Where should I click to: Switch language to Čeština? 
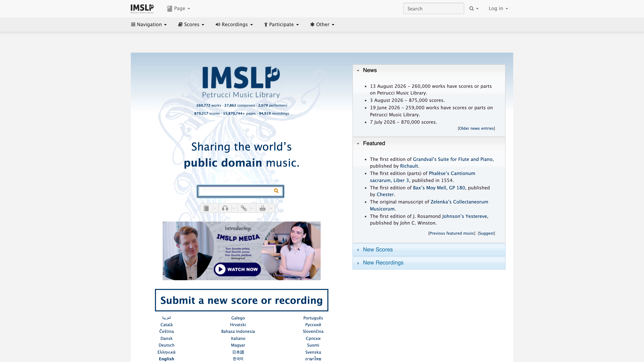pos(167,331)
